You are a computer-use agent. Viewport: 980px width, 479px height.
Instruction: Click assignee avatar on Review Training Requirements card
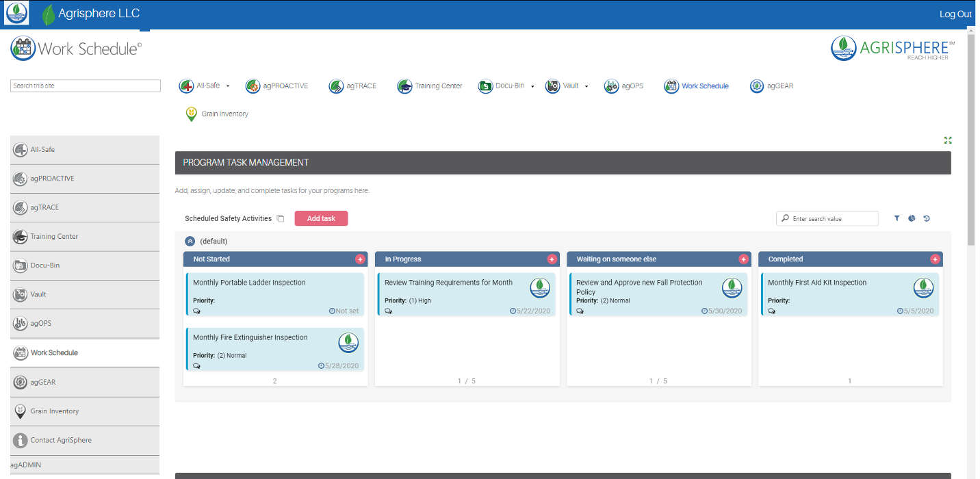click(540, 287)
